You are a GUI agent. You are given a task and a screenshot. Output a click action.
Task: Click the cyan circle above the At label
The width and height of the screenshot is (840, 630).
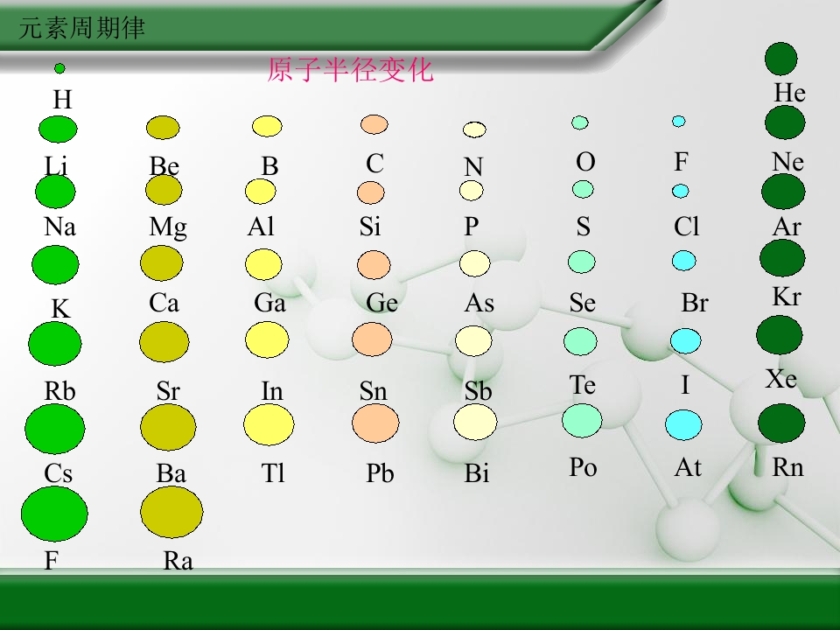683,424
